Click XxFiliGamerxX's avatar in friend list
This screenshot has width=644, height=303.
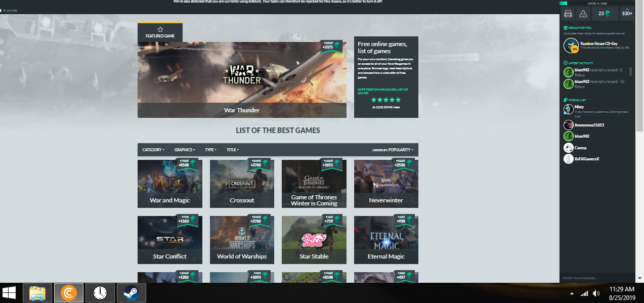569,159
